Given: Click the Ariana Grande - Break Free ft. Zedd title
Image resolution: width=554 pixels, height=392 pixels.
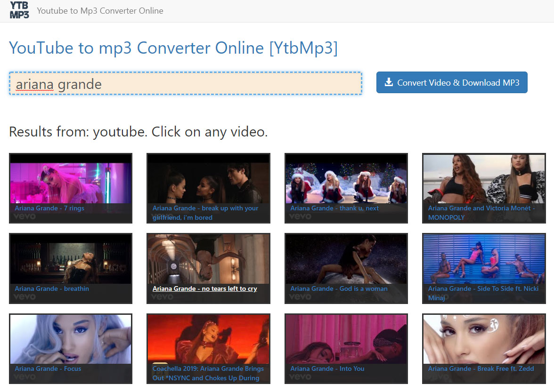Looking at the screenshot, I should [x=481, y=369].
